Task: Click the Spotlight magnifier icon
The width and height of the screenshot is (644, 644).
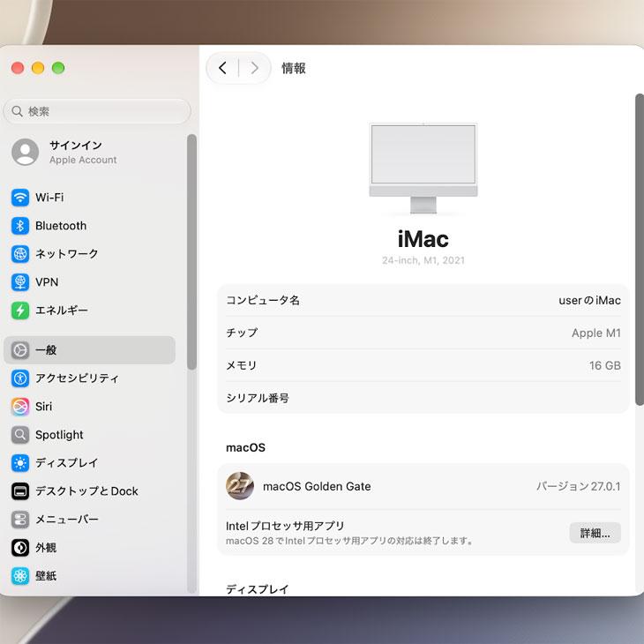Action: [x=20, y=435]
